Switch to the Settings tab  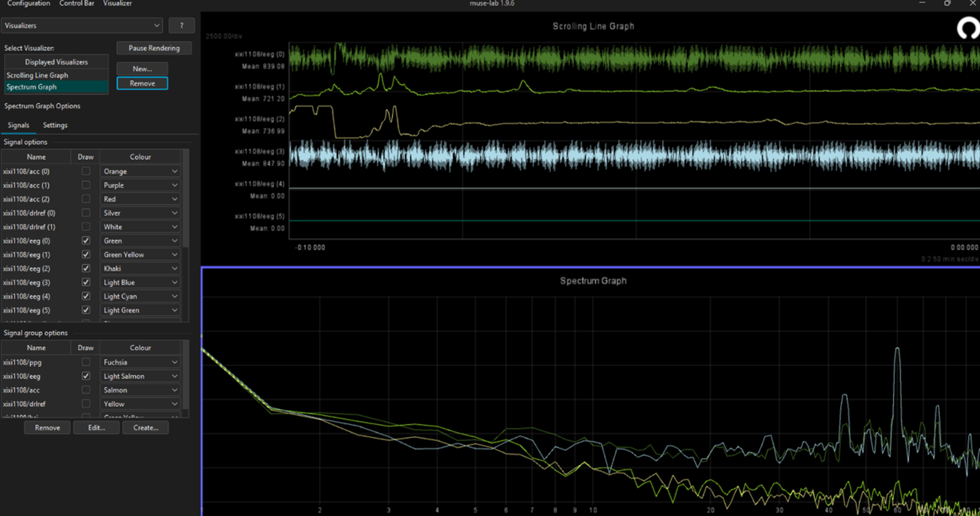tap(55, 125)
